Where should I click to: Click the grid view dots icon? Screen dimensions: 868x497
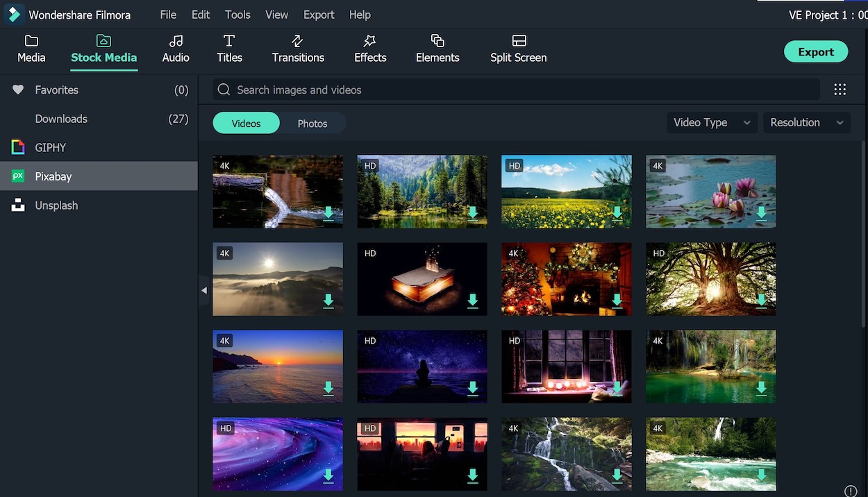tap(840, 90)
